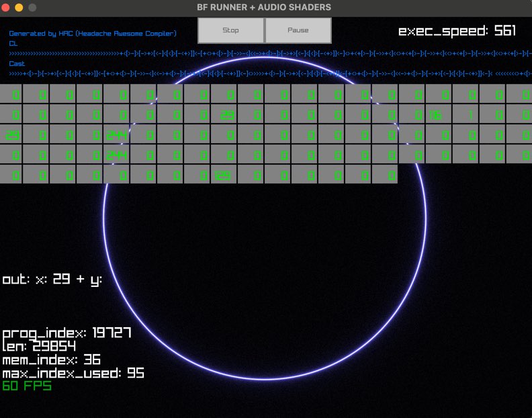The width and height of the screenshot is (532, 418).
Task: Click the 244 cell in fourth memory row
Action: (116, 155)
